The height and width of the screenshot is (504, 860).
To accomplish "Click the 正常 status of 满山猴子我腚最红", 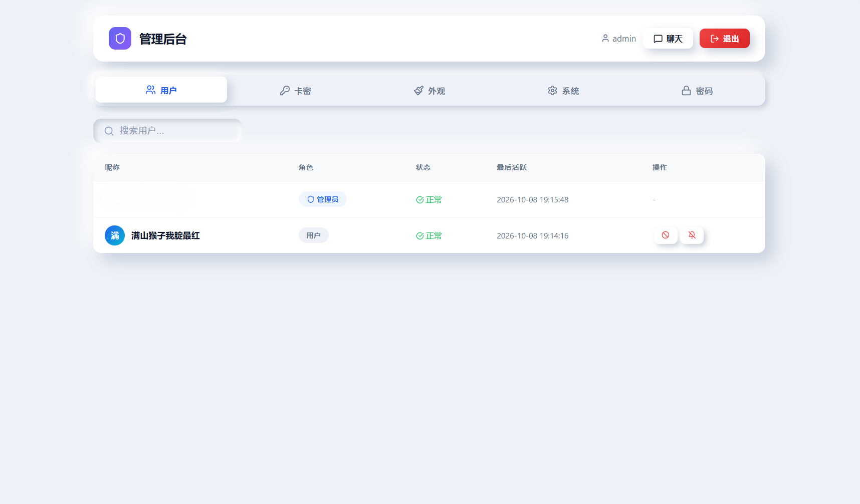I will 429,236.
